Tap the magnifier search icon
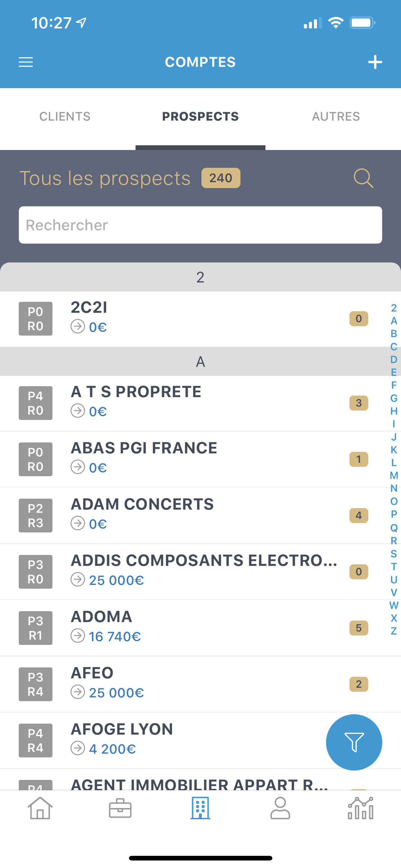 pos(363,178)
